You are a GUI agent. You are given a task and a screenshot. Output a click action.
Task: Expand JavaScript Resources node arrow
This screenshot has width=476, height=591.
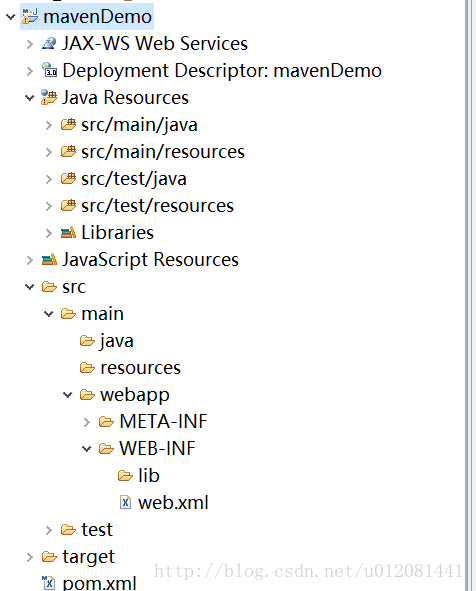point(30,260)
